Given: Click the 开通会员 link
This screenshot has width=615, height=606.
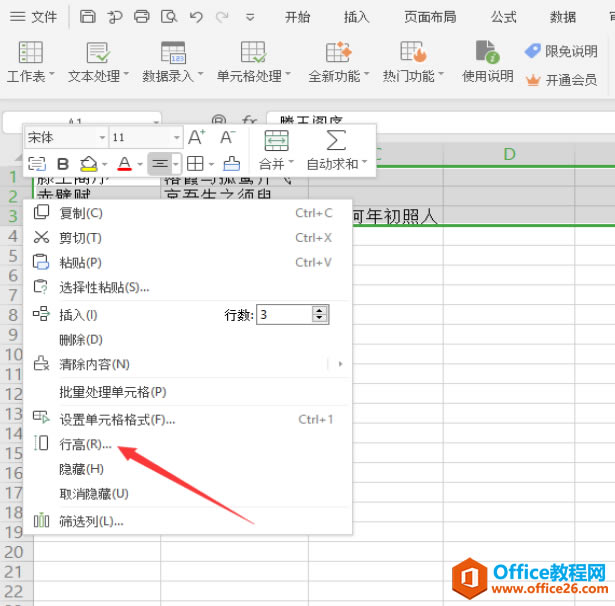Looking at the screenshot, I should click(561, 80).
